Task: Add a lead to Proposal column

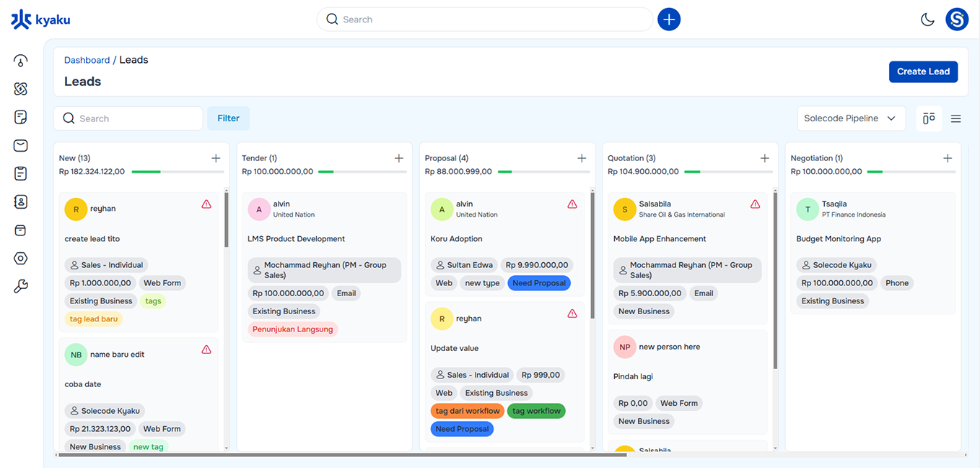Action: pyautogui.click(x=582, y=158)
